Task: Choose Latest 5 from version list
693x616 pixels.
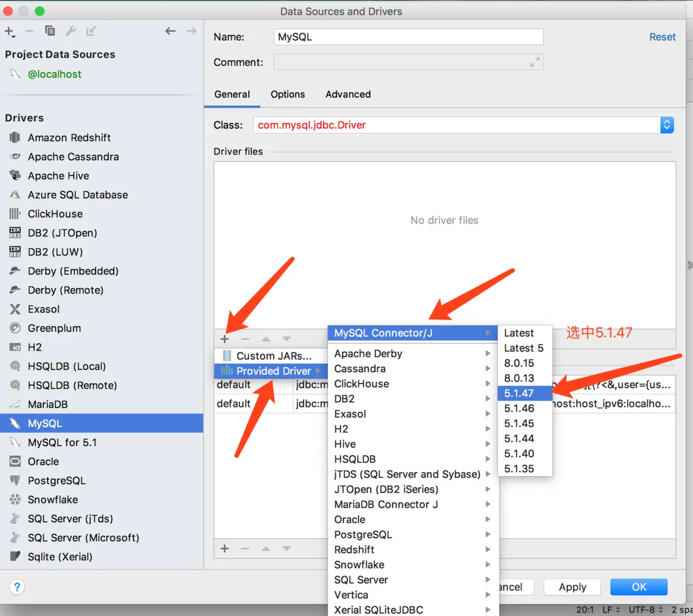Action: (x=525, y=348)
